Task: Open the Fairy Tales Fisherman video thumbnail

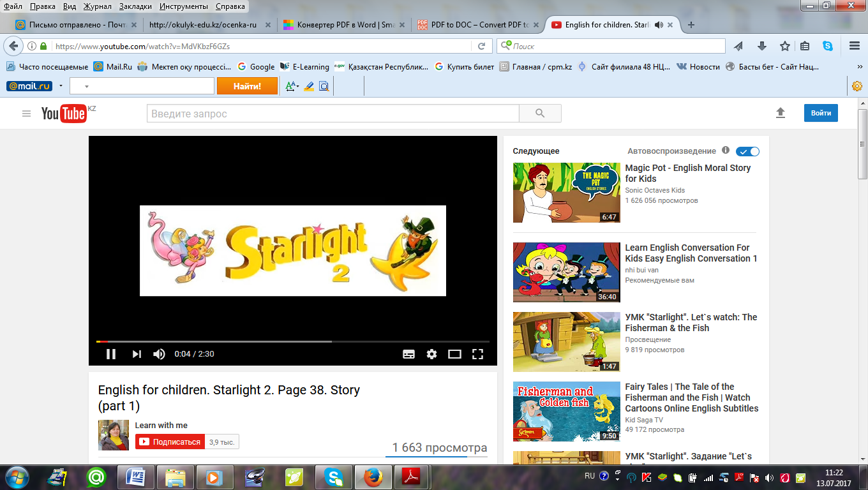Action: [x=567, y=412]
